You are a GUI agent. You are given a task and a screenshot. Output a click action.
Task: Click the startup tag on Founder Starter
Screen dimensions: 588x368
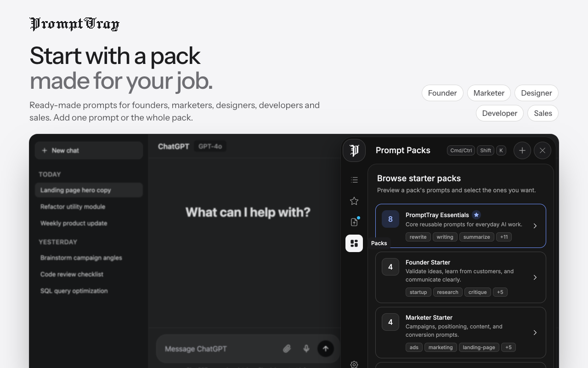coord(418,292)
